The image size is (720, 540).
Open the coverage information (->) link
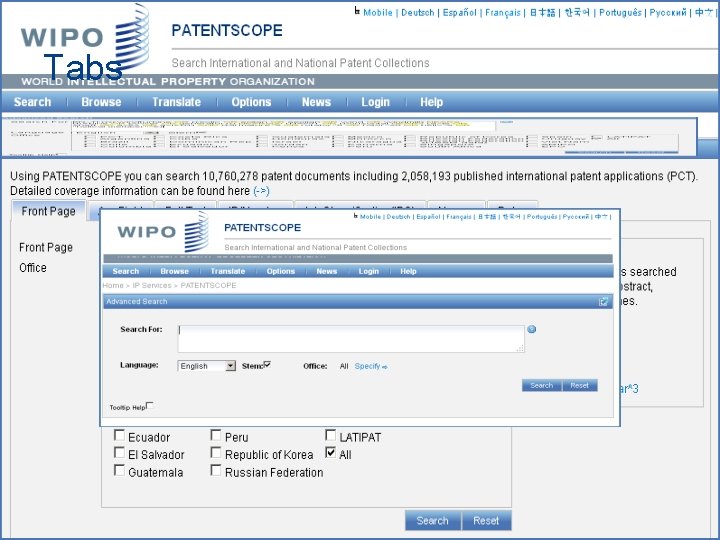pyautogui.click(x=261, y=191)
